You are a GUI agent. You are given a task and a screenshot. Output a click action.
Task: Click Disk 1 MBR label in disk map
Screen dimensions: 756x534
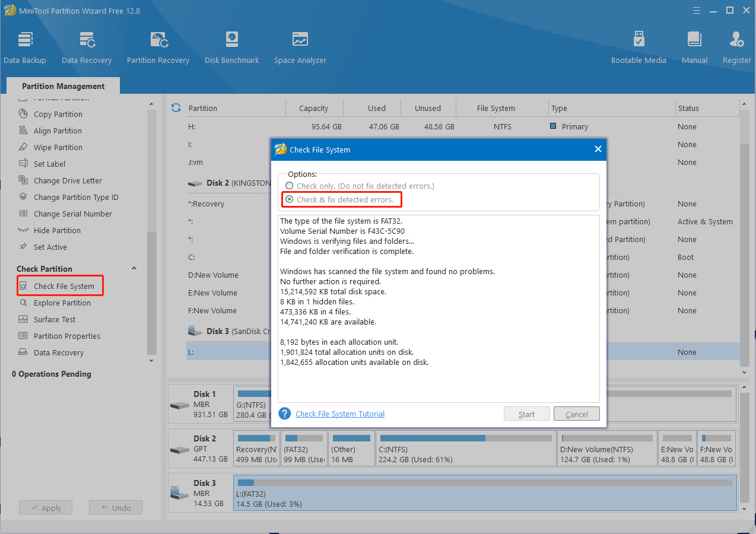tap(201, 404)
